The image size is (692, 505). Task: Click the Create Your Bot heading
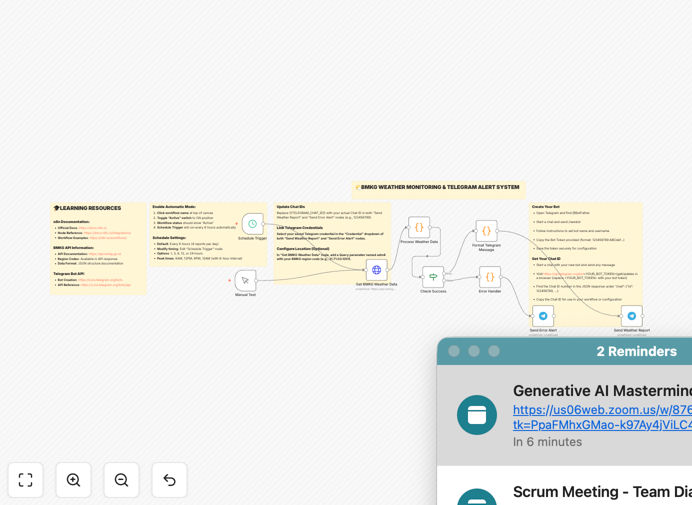click(x=545, y=207)
